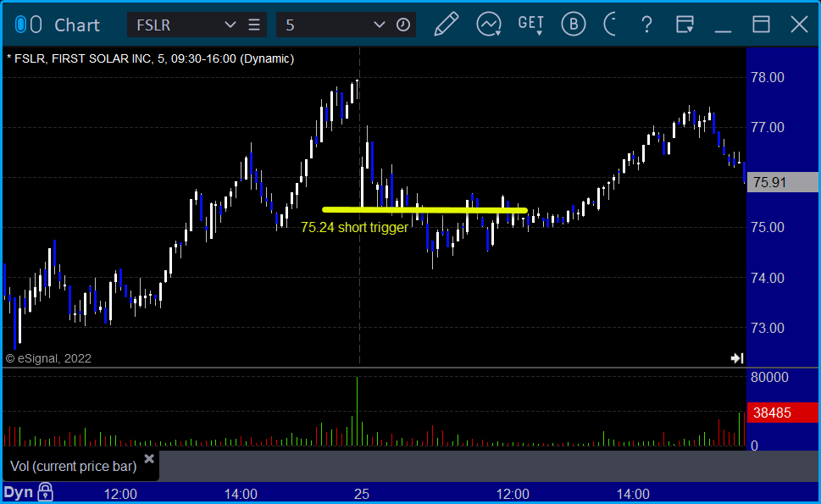The height and width of the screenshot is (504, 821).
Task: Open the studies chart-line icon
Action: [x=489, y=24]
